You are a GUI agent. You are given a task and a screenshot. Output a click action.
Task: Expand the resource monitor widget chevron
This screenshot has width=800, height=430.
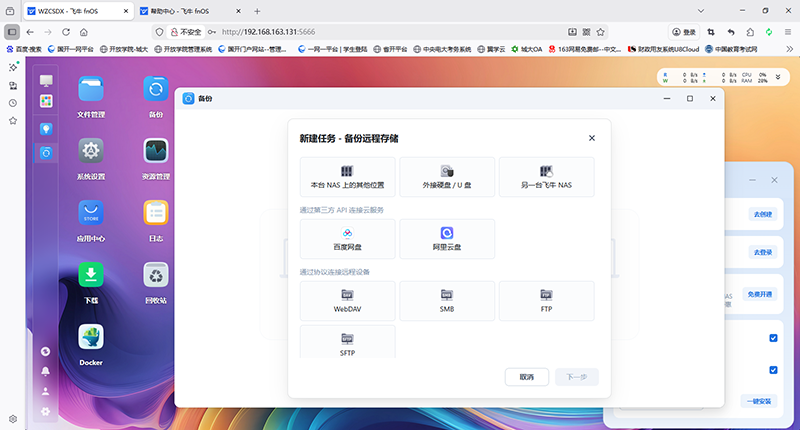coord(778,77)
